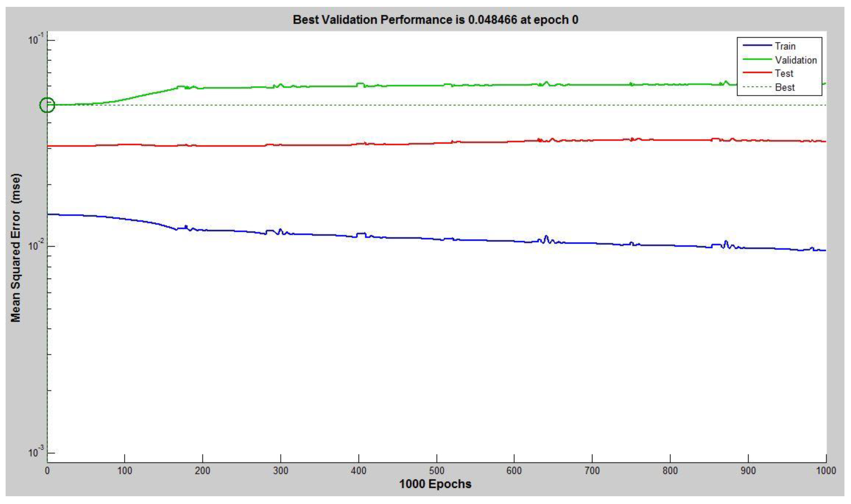Click the blue Train line sample in legend
Viewport: 851px width, 504px height.
(x=757, y=45)
